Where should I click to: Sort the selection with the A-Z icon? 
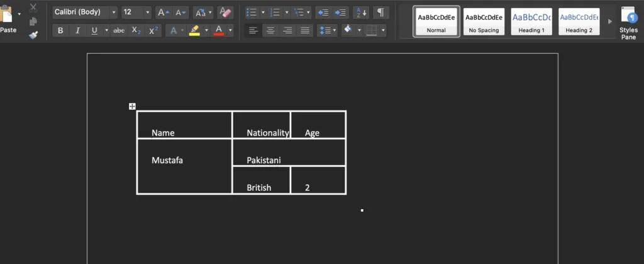[360, 12]
